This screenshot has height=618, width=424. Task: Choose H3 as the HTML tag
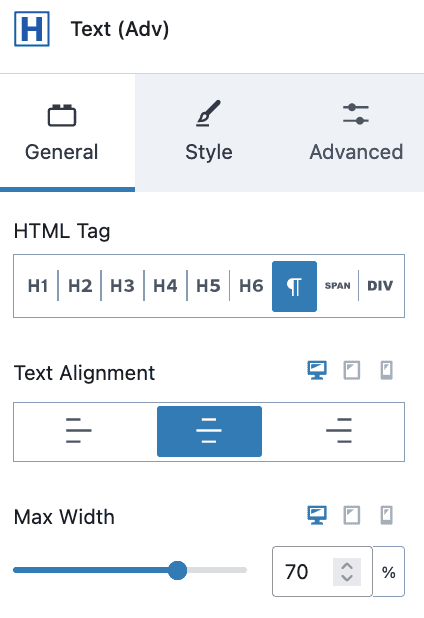pos(122,286)
